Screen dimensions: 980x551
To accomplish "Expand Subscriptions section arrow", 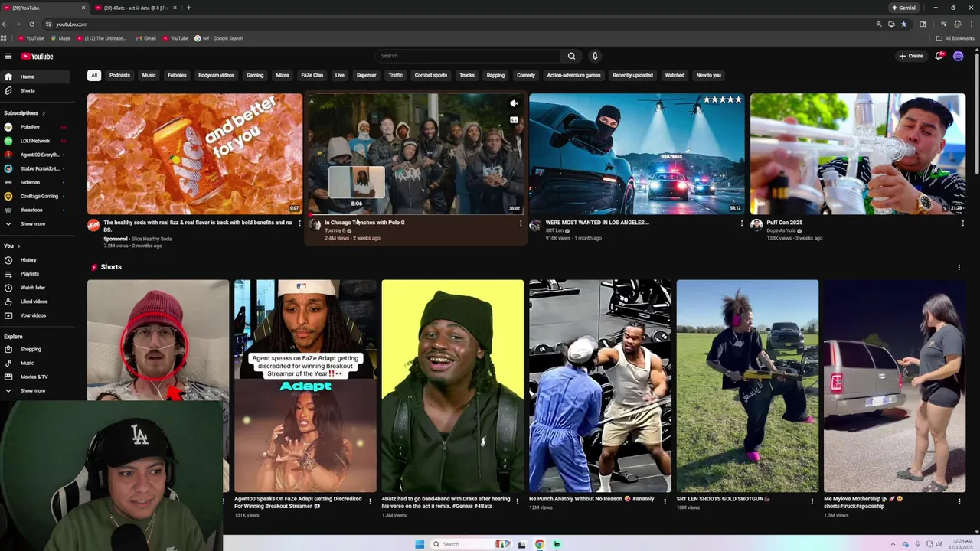I will (x=43, y=113).
